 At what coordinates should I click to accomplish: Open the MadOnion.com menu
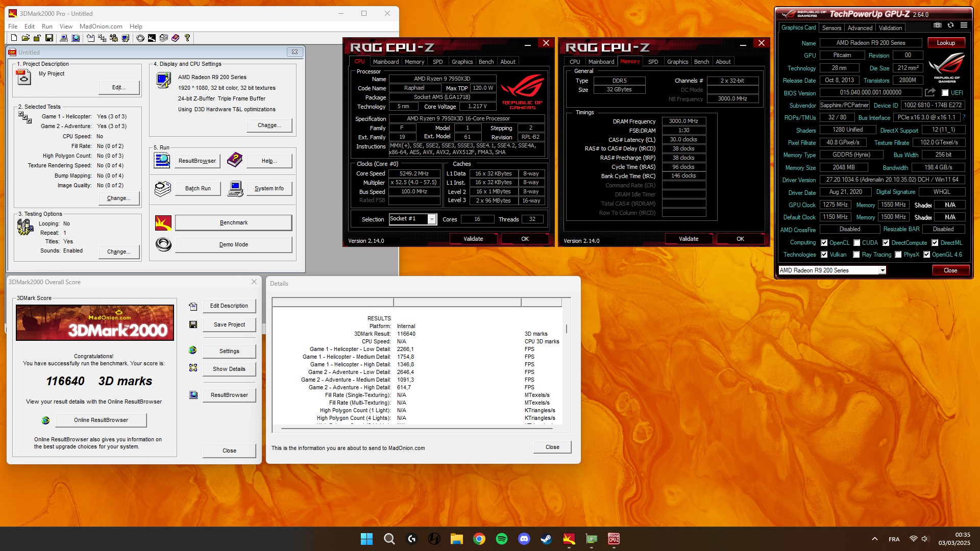(x=101, y=27)
